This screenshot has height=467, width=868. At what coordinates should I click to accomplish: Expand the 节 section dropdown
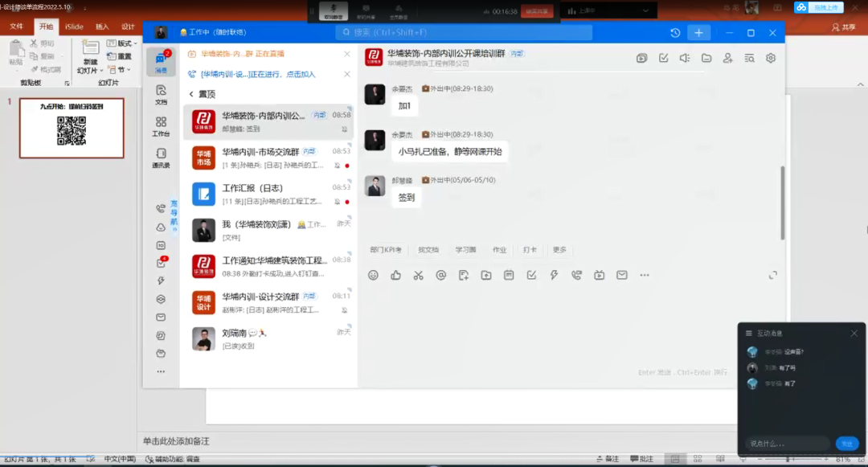coord(128,69)
